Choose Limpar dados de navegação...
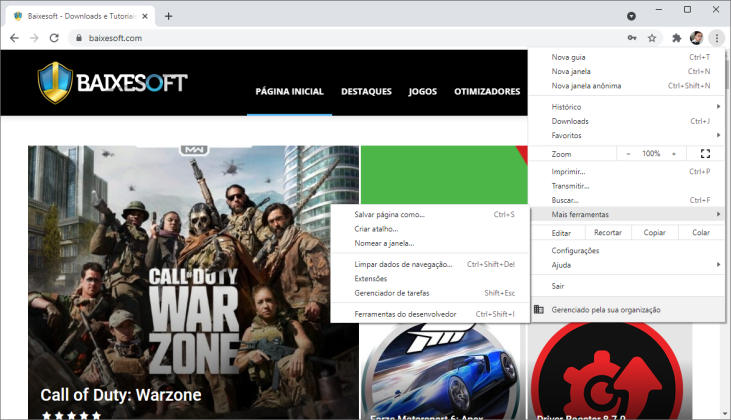731x420 pixels. pos(430,264)
